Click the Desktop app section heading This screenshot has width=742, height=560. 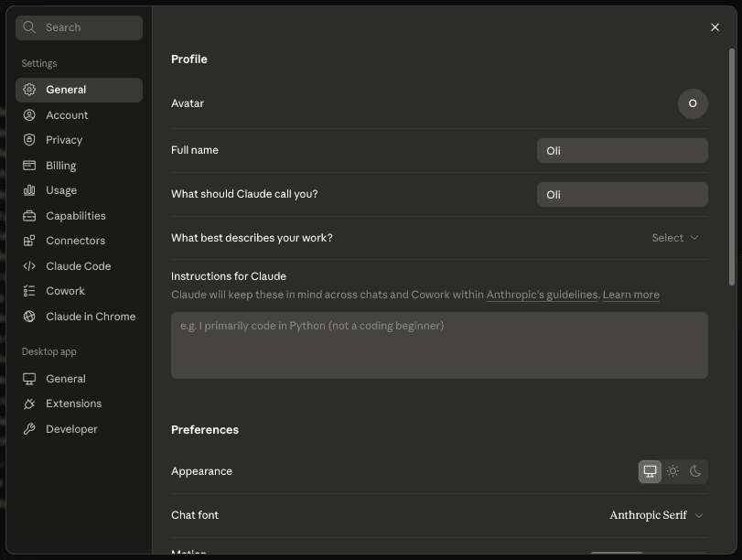click(48, 351)
